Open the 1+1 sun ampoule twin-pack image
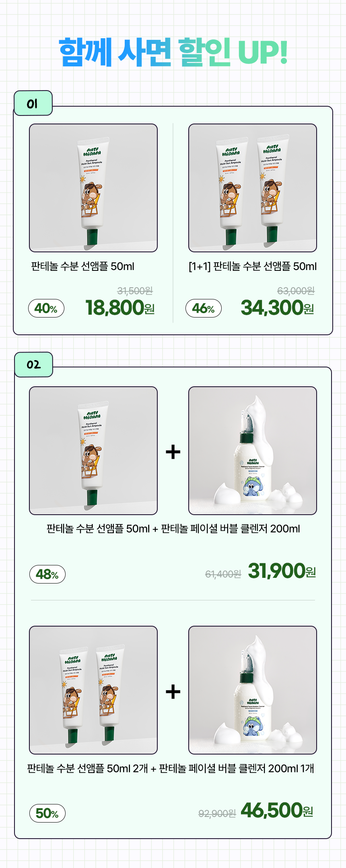 click(x=253, y=188)
